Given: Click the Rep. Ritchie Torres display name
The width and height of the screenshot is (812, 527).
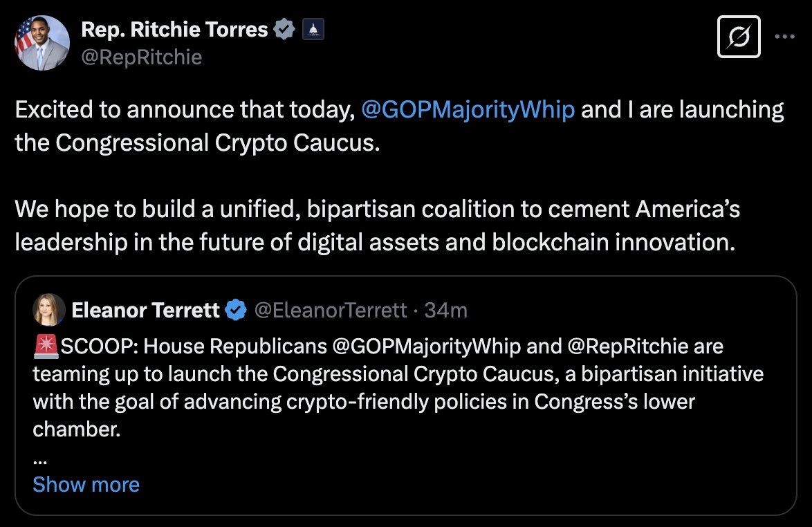Looking at the screenshot, I should pyautogui.click(x=174, y=30).
